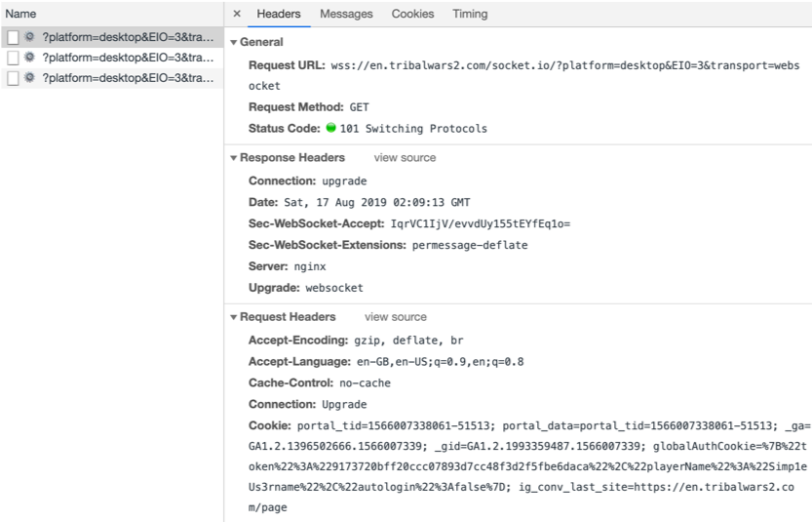Close the request details panel
This screenshot has width=812, height=522.
click(x=237, y=14)
